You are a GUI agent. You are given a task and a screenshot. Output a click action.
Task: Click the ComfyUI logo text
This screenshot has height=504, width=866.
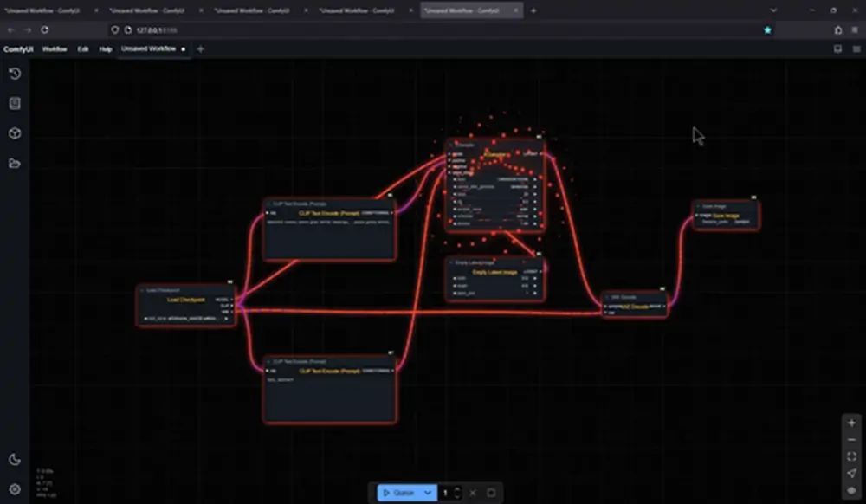click(18, 49)
